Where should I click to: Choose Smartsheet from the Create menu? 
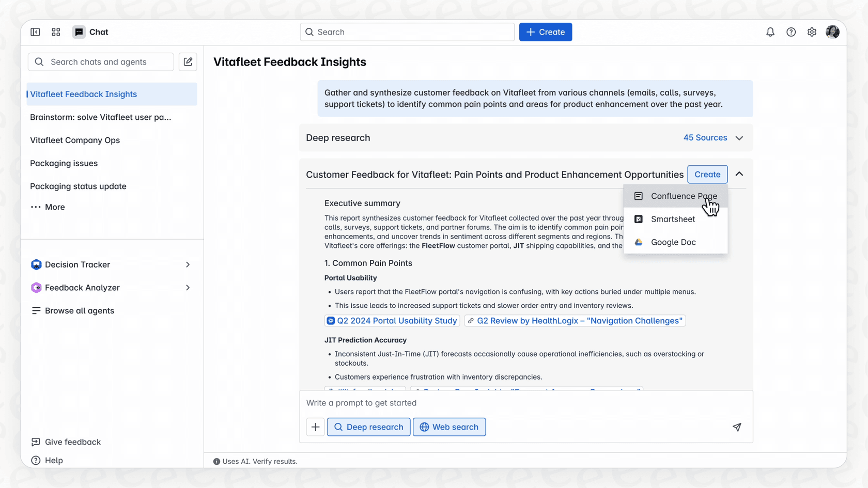(672, 219)
